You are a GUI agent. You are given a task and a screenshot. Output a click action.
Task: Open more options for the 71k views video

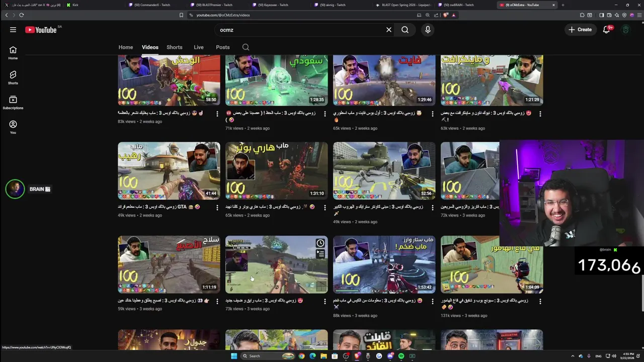(x=325, y=114)
